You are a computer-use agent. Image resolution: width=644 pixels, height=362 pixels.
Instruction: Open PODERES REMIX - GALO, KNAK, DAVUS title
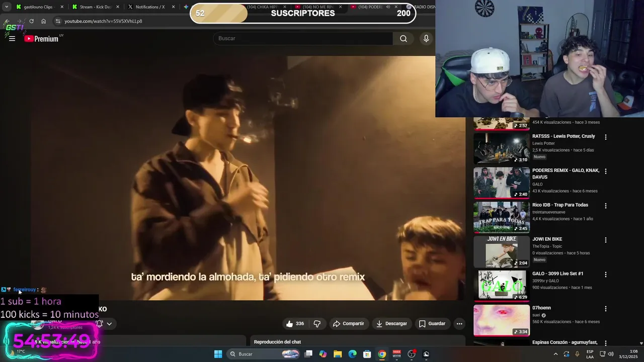coord(566,174)
